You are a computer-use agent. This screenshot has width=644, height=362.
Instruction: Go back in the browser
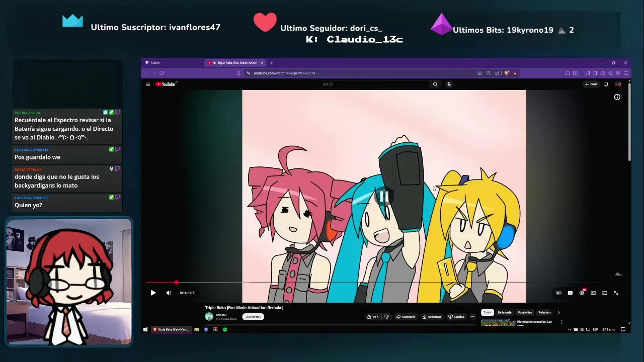tap(147, 73)
